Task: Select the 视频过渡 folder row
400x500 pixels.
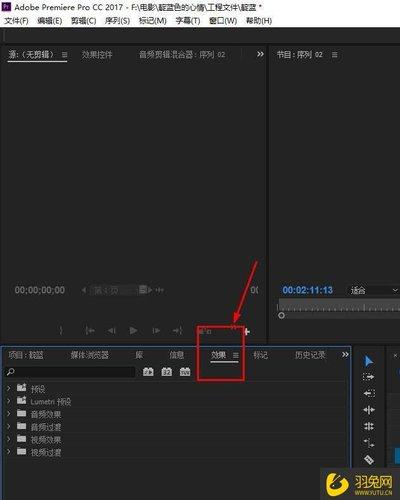Action: click(176, 452)
